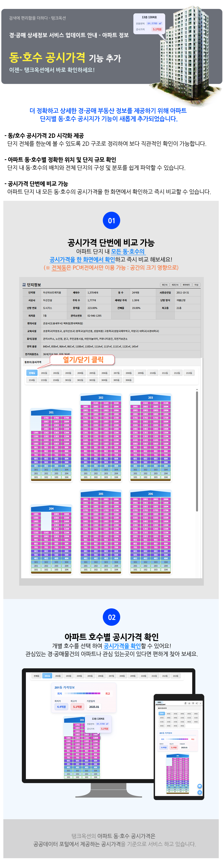Viewport: 223px width, 868px height.
Task: Click the layers icon on the mobile mockup
Action: [199, 792]
